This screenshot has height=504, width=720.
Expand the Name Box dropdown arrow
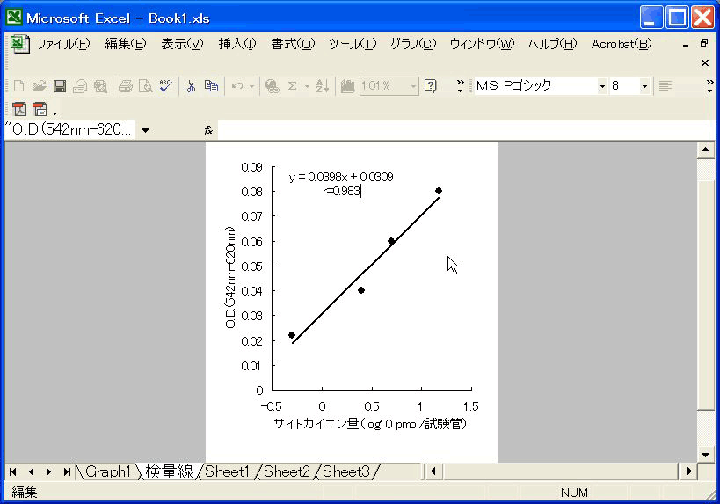click(146, 130)
